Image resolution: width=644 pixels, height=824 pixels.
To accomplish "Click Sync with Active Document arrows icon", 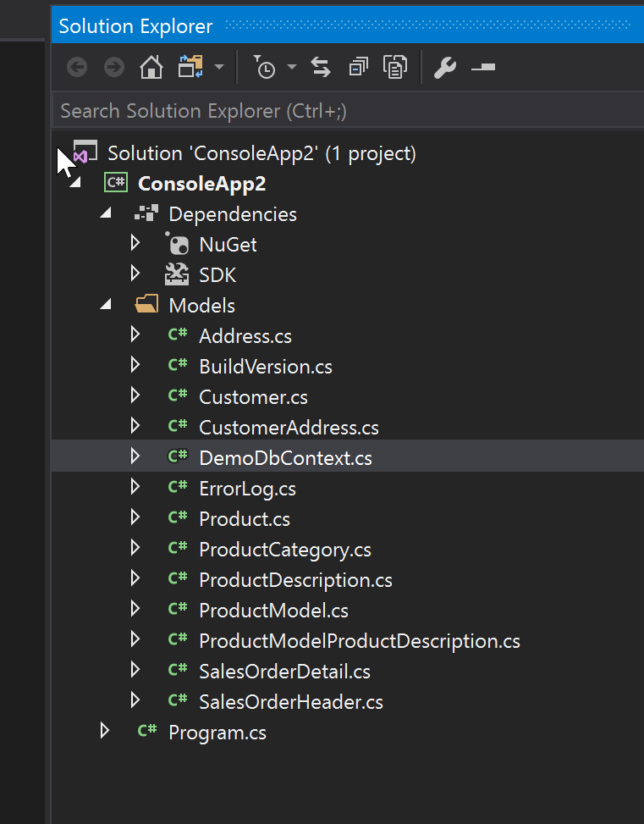I will tap(321, 67).
